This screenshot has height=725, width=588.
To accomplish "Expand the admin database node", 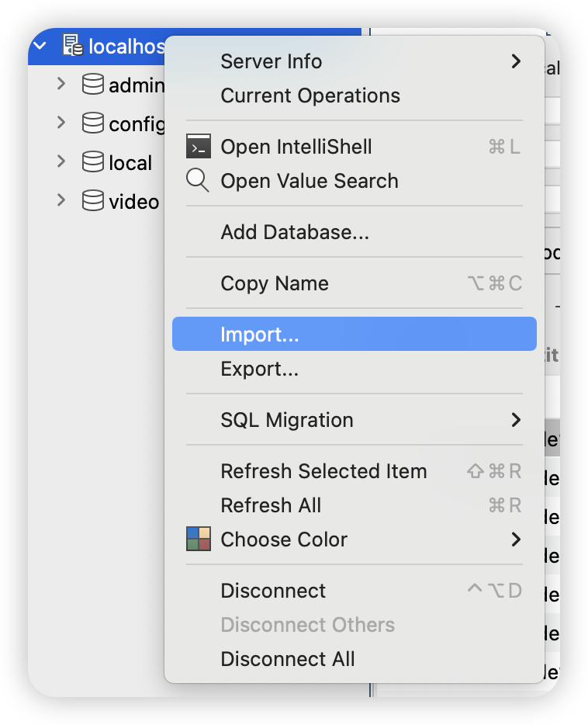I will tap(61, 84).
